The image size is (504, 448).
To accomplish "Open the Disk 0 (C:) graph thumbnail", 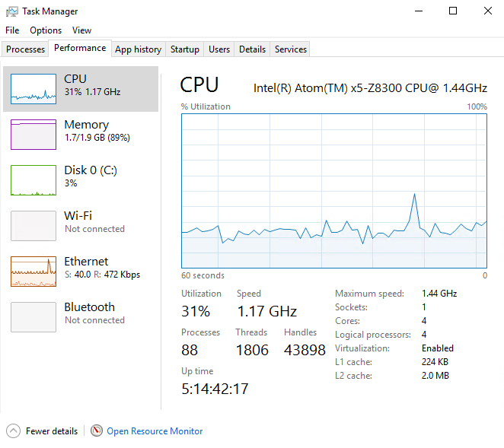I will coord(33,180).
